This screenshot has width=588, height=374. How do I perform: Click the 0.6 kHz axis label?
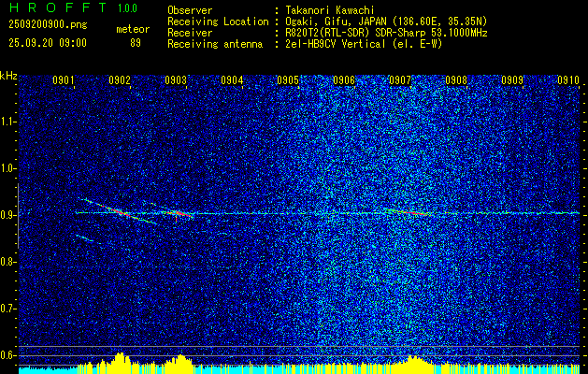pyautogui.click(x=7, y=355)
